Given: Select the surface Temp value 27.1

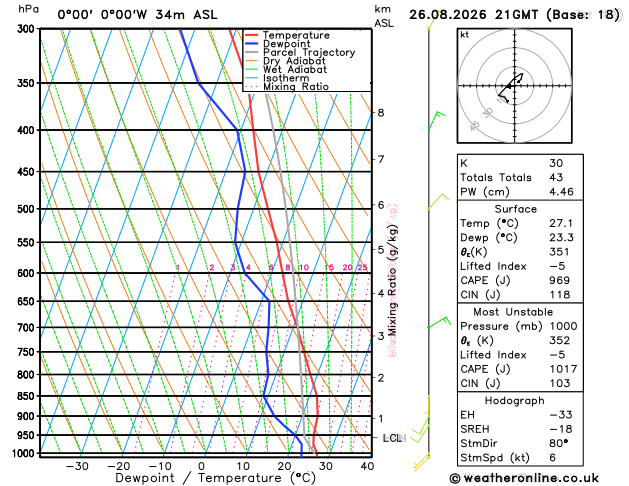Looking at the screenshot, I should pos(561,223).
